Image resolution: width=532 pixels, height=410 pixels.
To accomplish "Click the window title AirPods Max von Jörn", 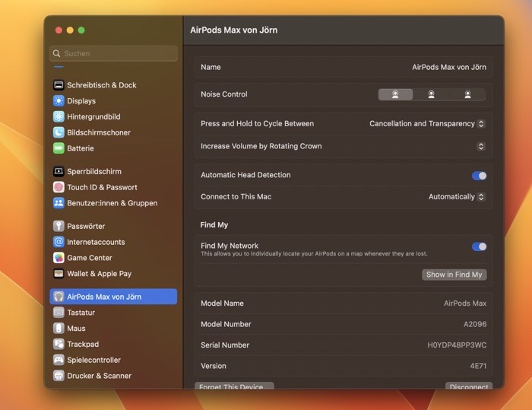I will [x=234, y=30].
